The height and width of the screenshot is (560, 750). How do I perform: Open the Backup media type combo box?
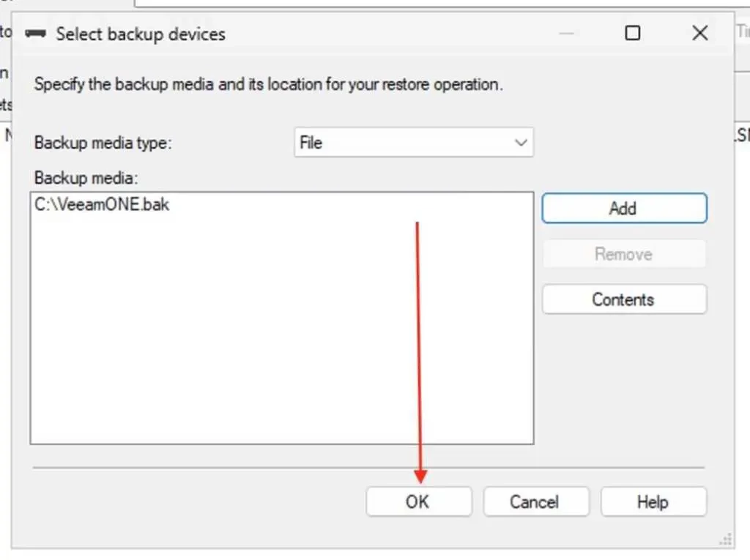pyautogui.click(x=413, y=143)
